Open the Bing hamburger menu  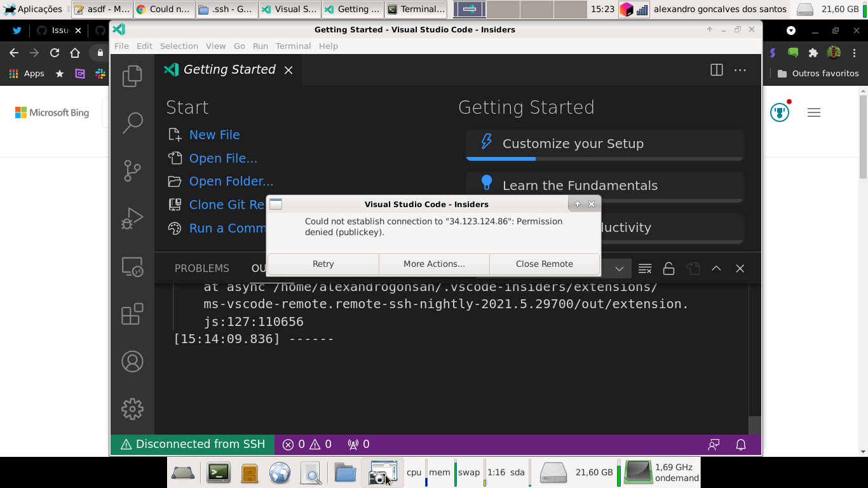814,112
